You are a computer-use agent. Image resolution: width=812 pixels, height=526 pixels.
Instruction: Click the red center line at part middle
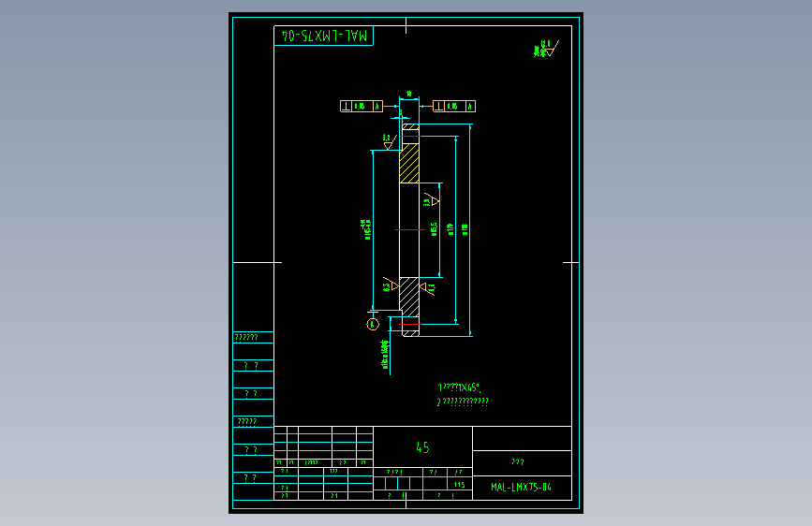coord(409,229)
